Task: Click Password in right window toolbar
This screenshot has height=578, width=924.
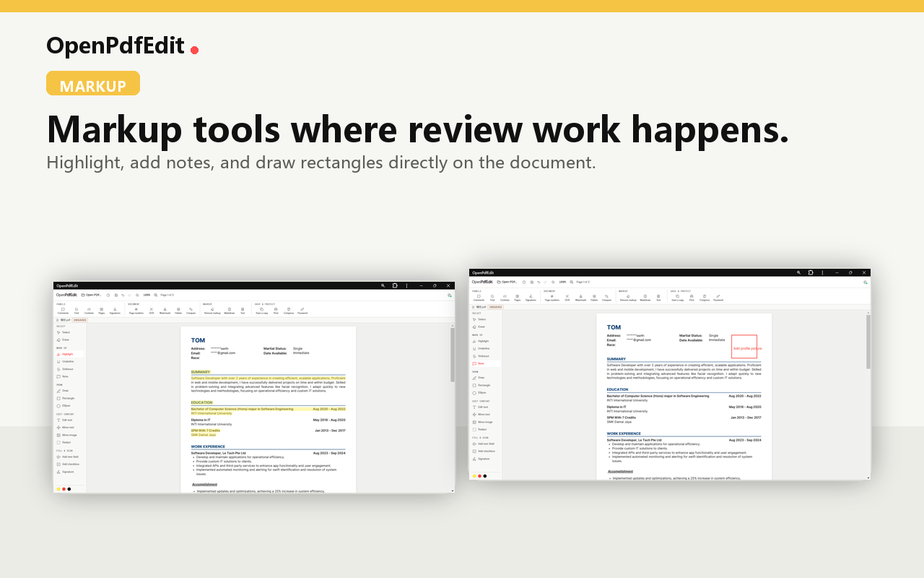Action: coord(718,297)
